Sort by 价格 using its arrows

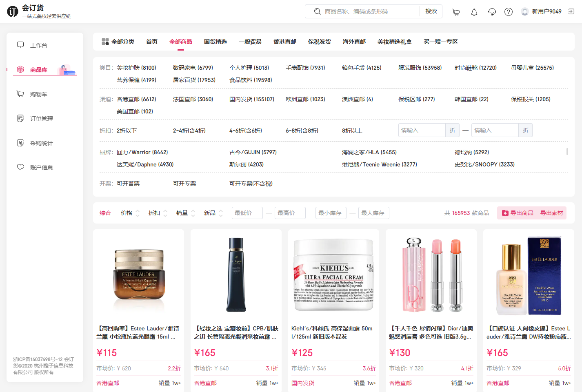(x=138, y=213)
